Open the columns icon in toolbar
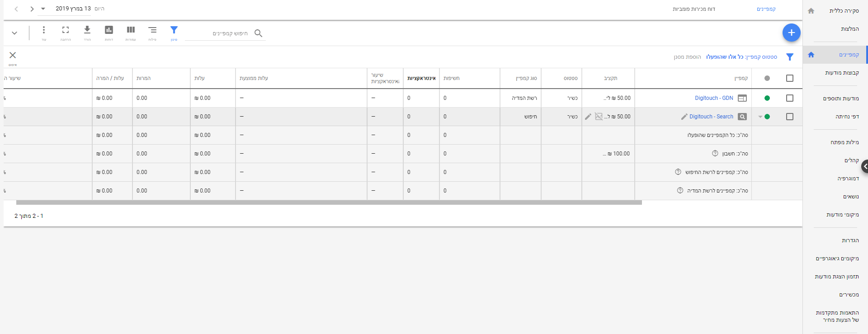Viewport: 868px width, 334px height. 131,30
